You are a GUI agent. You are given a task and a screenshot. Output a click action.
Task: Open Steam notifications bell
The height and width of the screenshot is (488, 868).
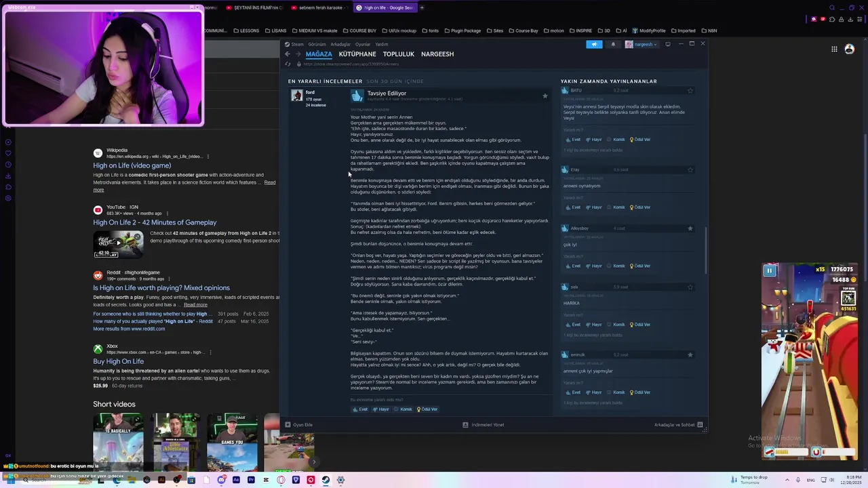tap(613, 44)
